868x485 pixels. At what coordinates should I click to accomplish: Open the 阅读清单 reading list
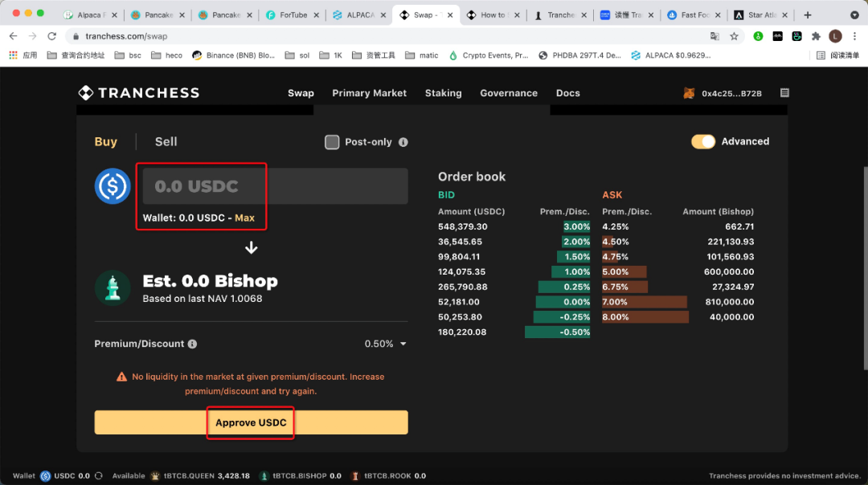click(x=837, y=55)
